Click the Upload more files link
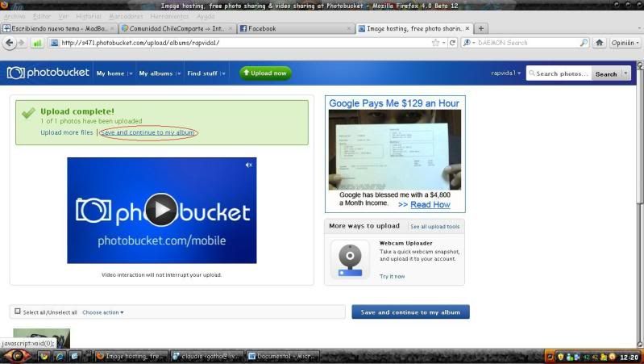This screenshot has height=364, width=644. coord(67,132)
